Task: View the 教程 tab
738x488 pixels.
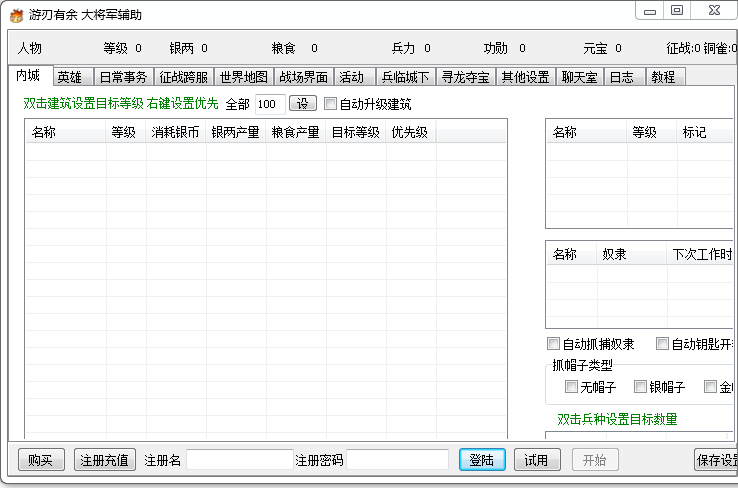Action: coord(666,77)
